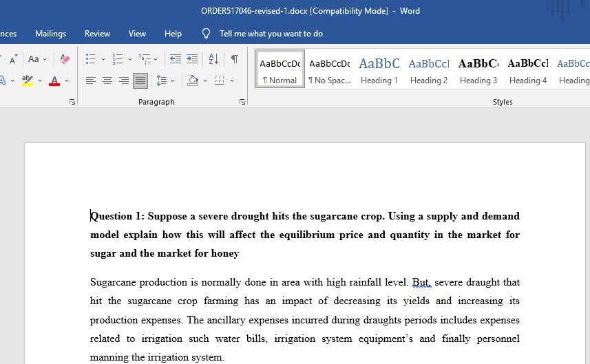Toggle align text right

[124, 81]
